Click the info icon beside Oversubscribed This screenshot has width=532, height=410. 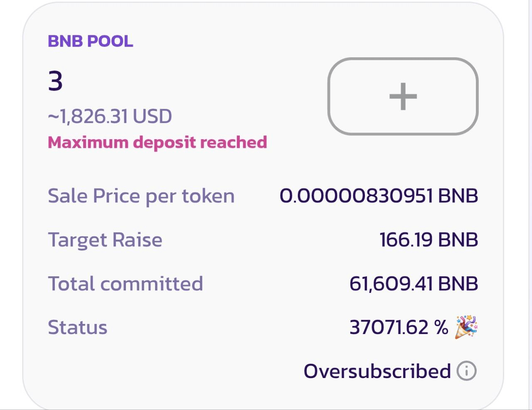(x=466, y=371)
